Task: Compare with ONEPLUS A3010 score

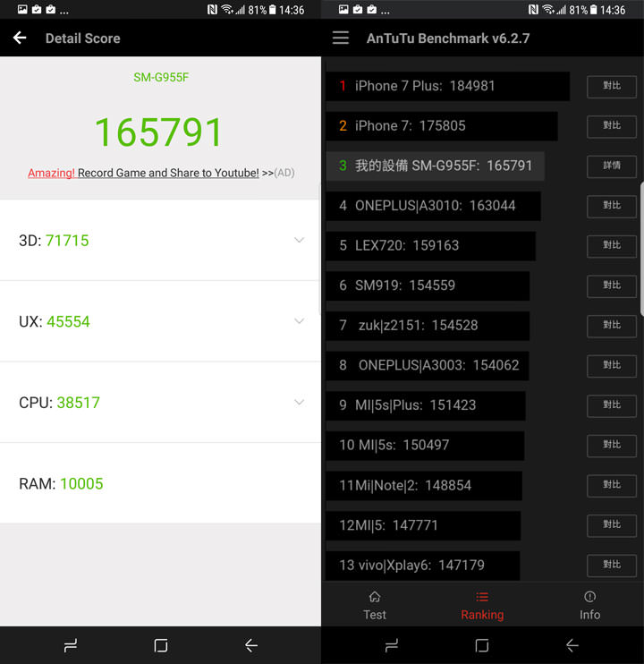Action: [x=612, y=206]
